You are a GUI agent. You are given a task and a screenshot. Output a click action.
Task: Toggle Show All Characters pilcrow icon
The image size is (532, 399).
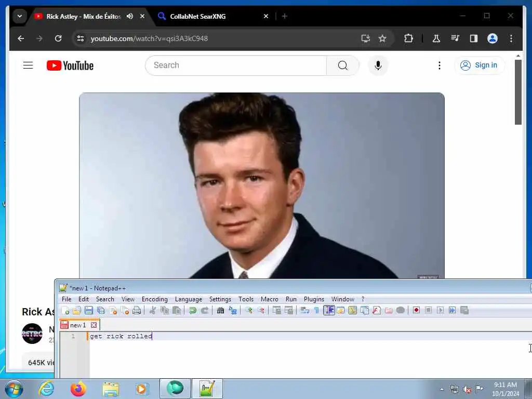point(316,310)
